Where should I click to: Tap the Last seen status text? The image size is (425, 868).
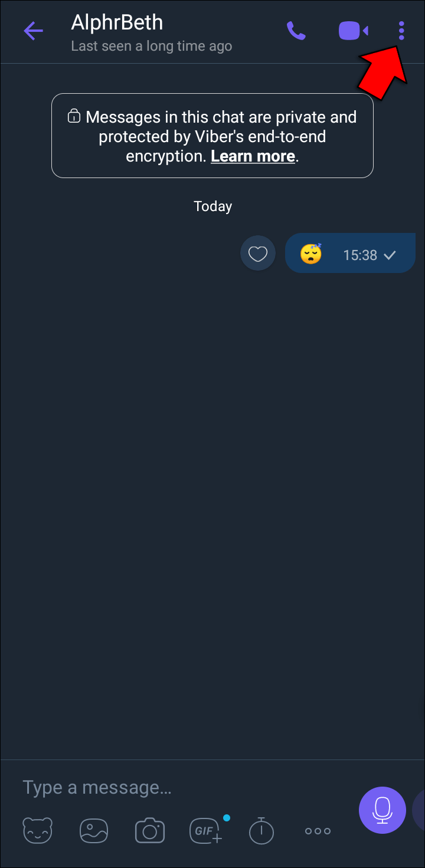152,46
